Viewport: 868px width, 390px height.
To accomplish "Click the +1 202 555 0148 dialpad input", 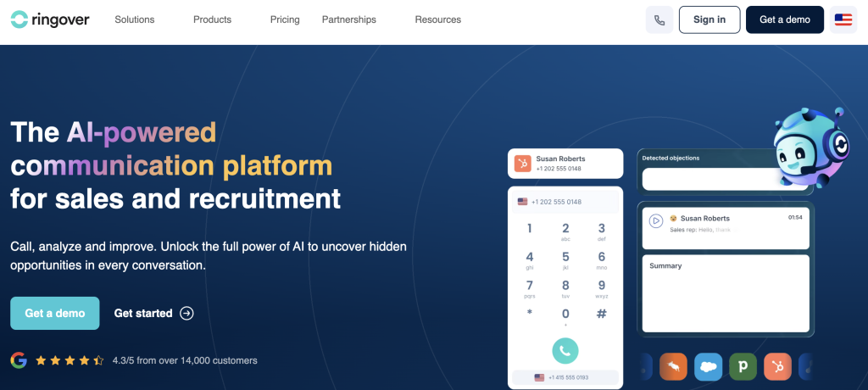I will click(565, 202).
